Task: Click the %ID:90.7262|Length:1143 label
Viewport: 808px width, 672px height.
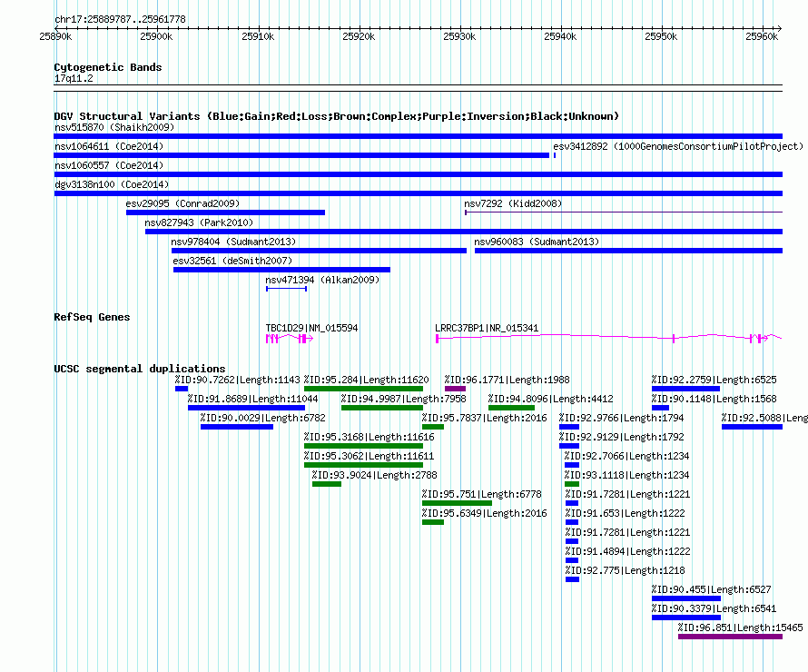Action: click(x=237, y=380)
